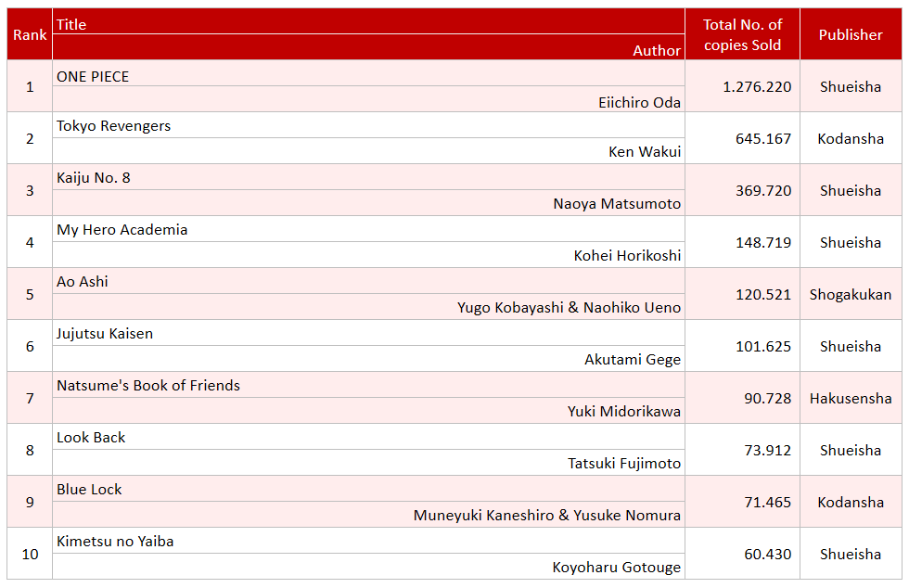Select author Tatsuki Fujimoto

click(623, 464)
